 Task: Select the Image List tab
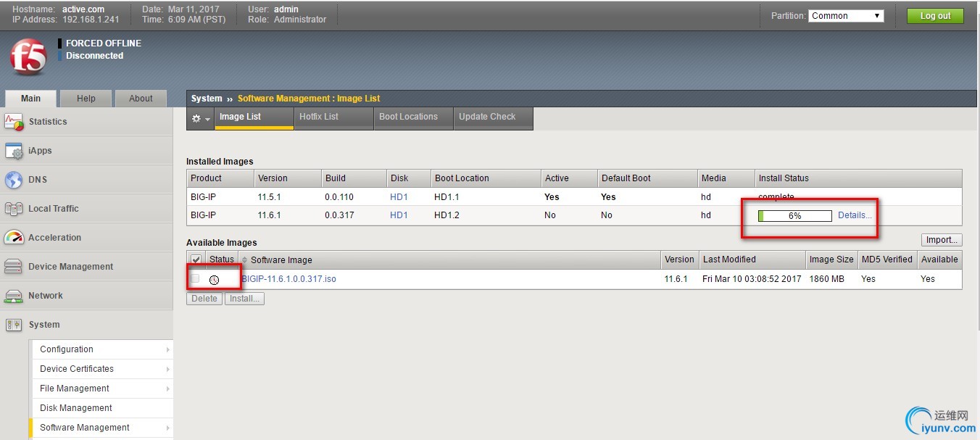(255, 118)
